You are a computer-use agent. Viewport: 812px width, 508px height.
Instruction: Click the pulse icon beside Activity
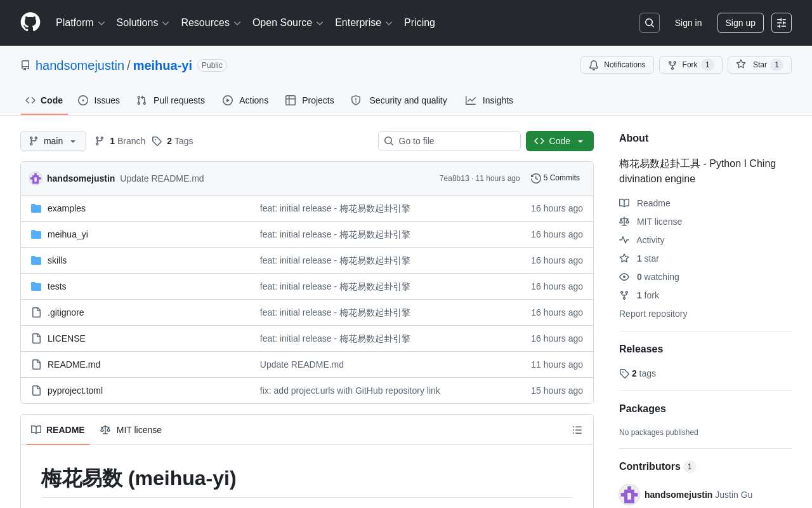click(624, 240)
